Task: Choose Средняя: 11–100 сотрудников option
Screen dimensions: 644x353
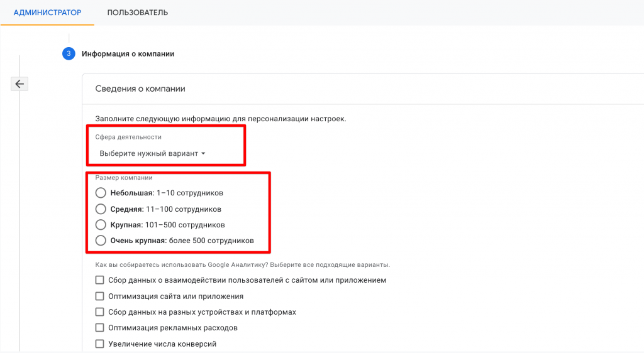Action: pos(101,209)
